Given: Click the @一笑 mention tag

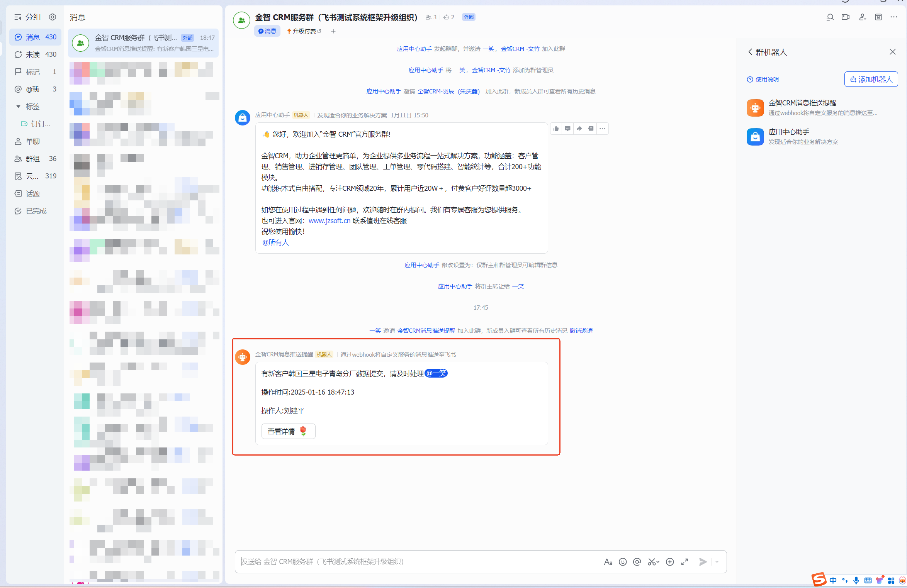Looking at the screenshot, I should [436, 373].
